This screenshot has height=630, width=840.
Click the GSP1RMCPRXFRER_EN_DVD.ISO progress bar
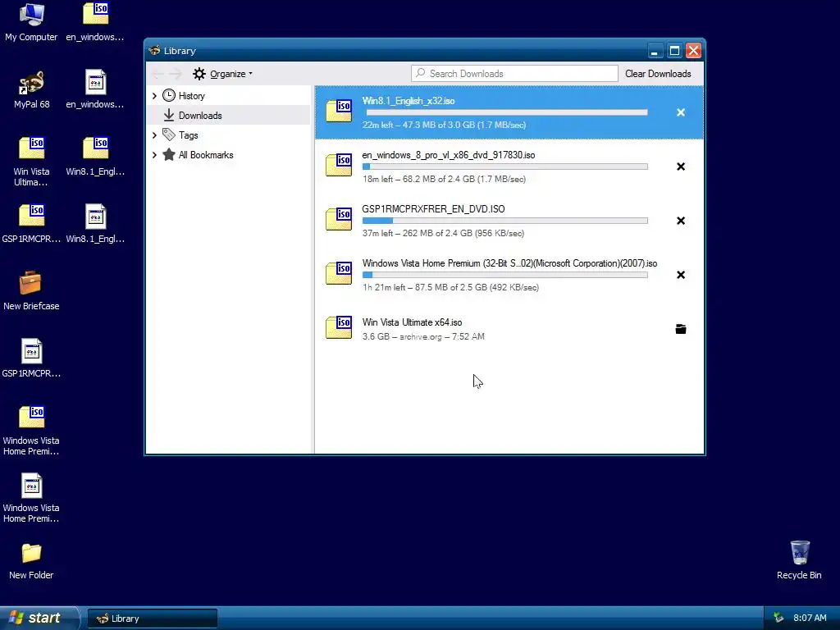click(505, 221)
